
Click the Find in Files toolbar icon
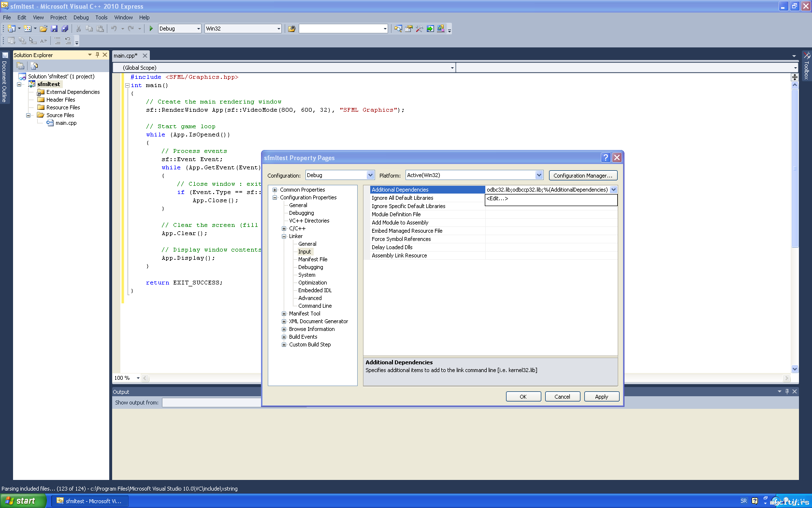tap(291, 29)
